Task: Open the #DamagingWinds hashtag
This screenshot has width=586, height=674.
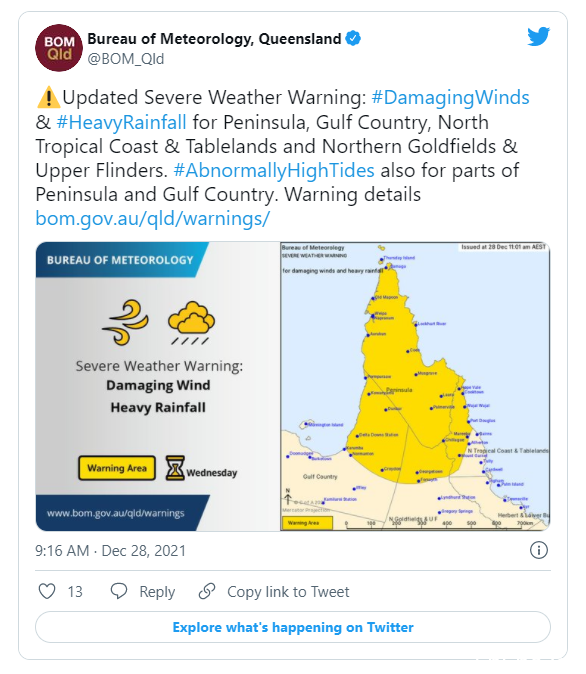Action: coord(450,98)
